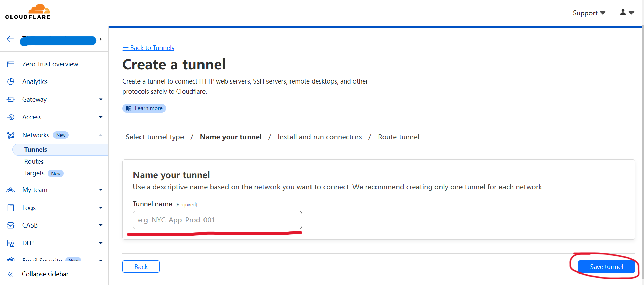Click the Create a tunnel heading
The height and width of the screenshot is (285, 644).
coord(174,64)
